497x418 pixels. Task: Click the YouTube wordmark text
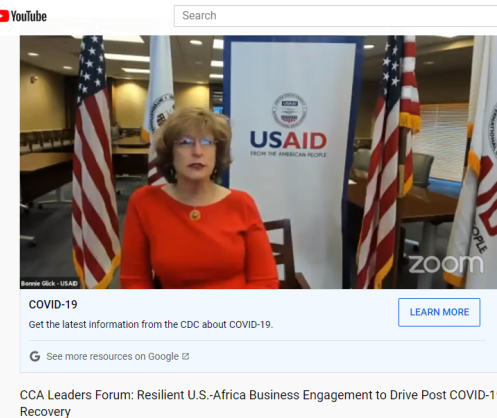[x=29, y=16]
